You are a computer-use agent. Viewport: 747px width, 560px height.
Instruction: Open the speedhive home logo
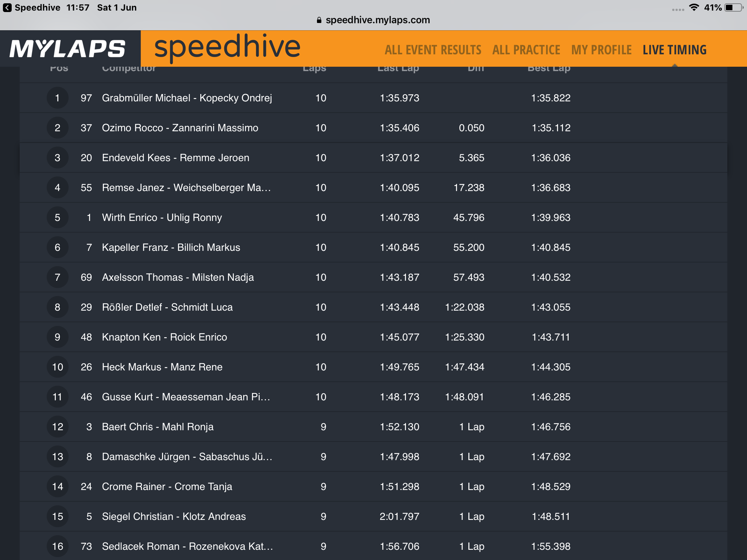[227, 47]
